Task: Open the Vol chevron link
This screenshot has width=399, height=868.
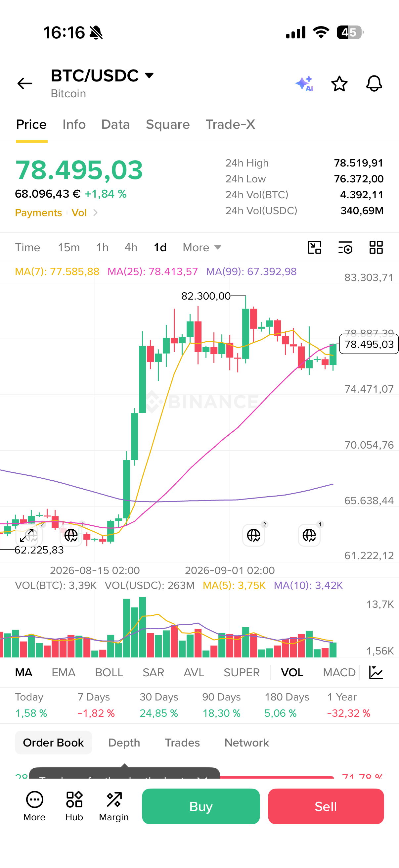Action: coord(84,213)
